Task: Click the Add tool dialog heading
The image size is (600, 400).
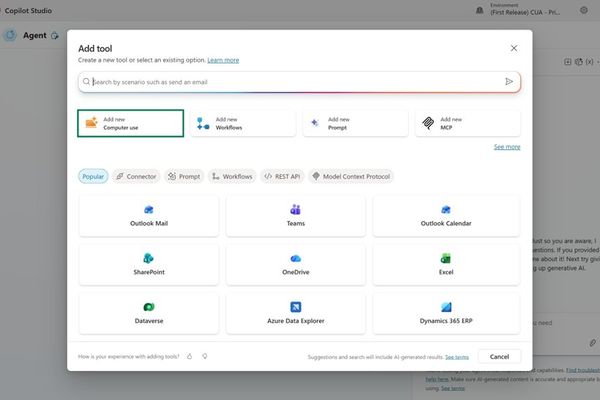Action: click(95, 49)
